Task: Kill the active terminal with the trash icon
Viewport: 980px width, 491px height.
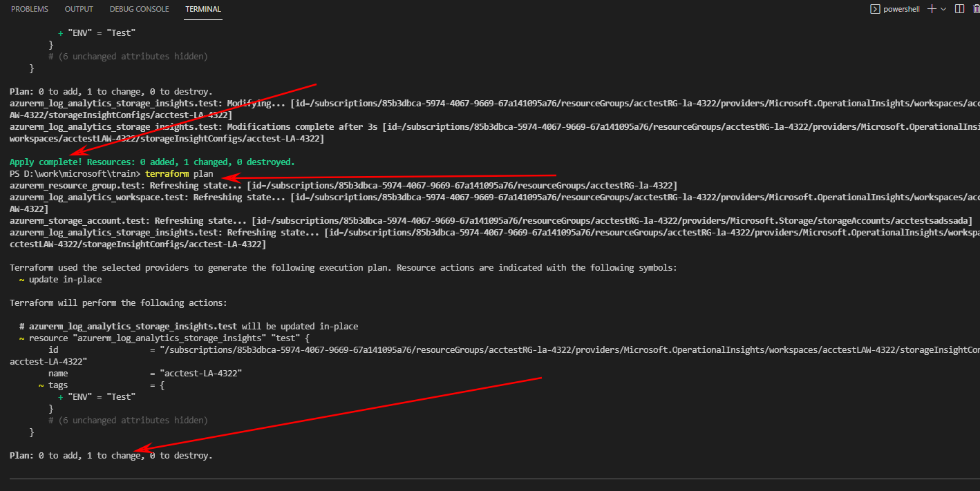Action: [976, 8]
